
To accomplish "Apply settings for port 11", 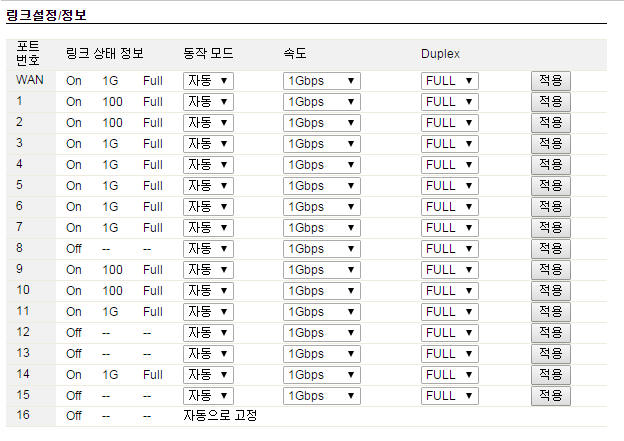I will click(x=551, y=312).
